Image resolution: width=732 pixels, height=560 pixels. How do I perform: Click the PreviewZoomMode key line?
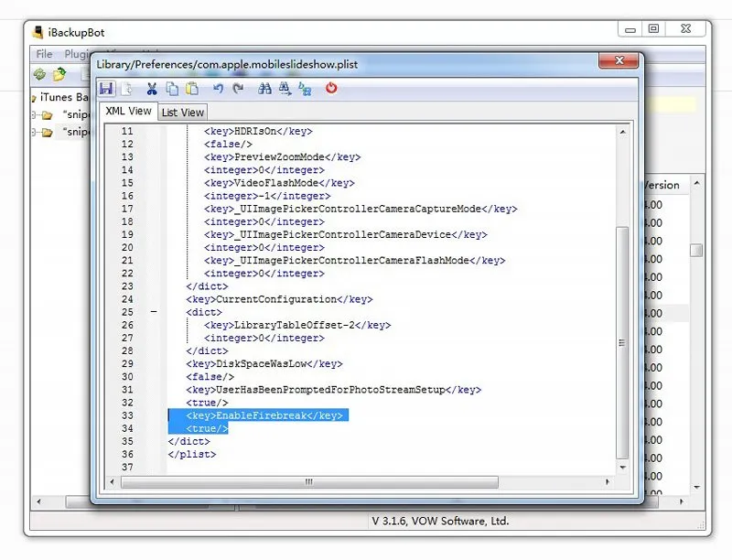coord(283,157)
